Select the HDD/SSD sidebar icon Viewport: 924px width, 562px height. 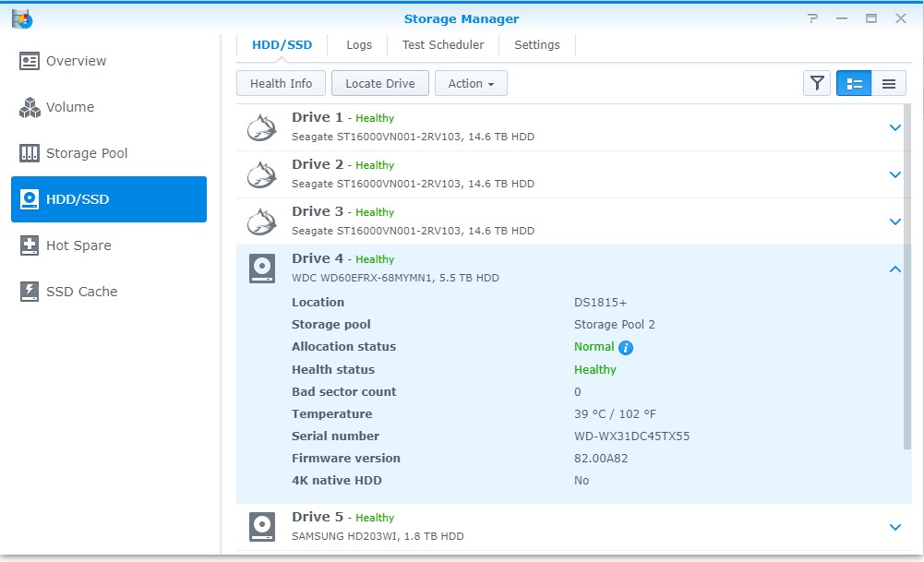coord(30,199)
